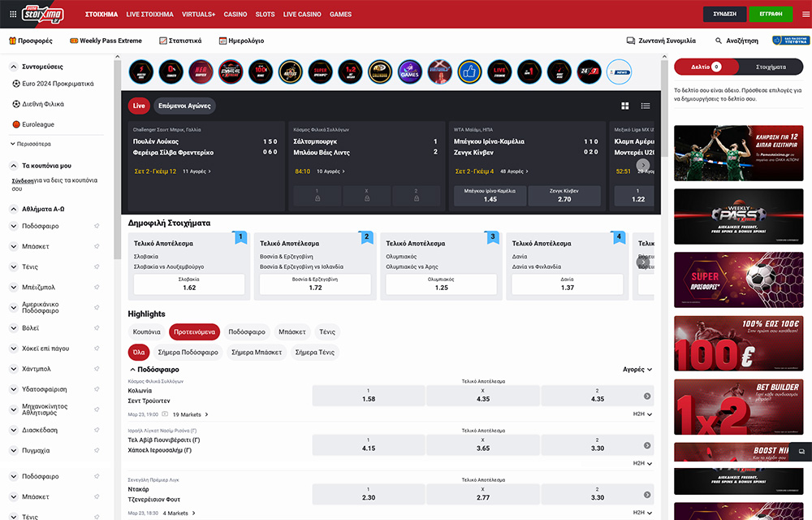Open the Αγορές markets dropdown
Viewport: 812px width, 520px height.
[637, 369]
